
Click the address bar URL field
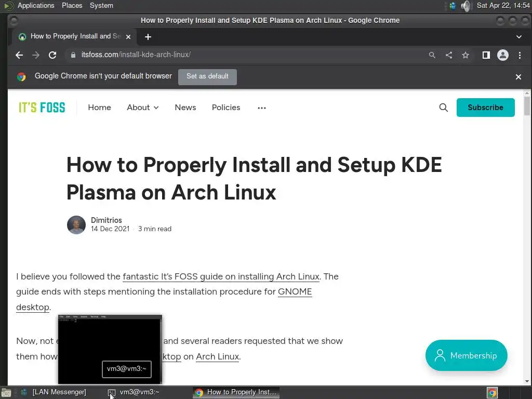(251, 55)
